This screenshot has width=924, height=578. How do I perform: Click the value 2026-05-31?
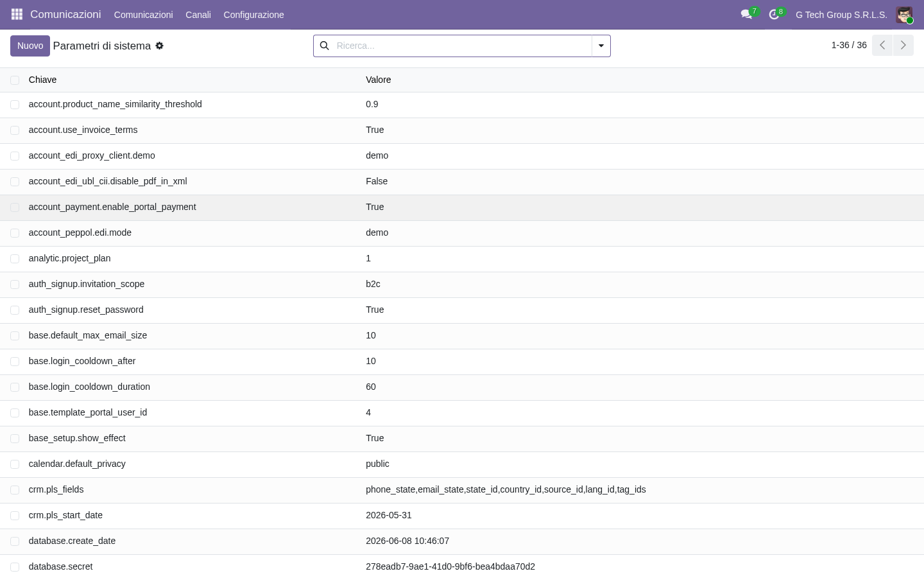tap(389, 515)
